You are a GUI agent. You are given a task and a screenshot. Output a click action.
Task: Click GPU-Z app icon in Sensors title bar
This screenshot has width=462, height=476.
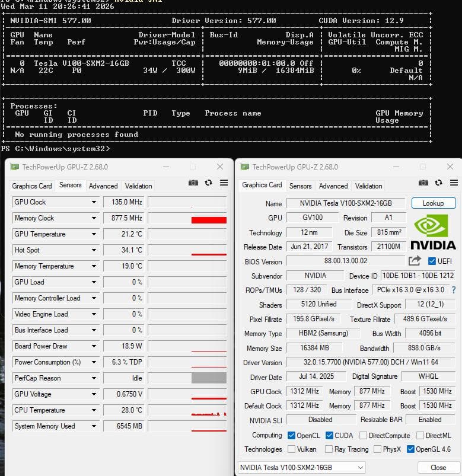click(15, 167)
